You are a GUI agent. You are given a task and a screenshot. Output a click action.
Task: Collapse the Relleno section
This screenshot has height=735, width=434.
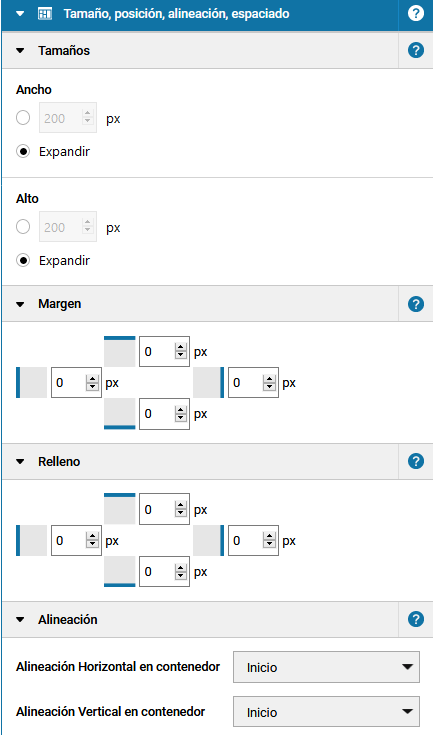click(x=20, y=462)
